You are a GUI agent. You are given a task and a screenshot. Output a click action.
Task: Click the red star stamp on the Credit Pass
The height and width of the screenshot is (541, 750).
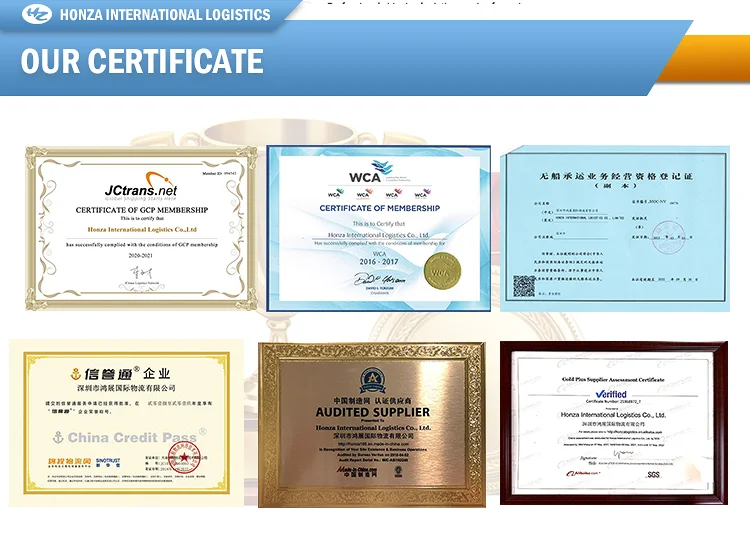click(x=184, y=456)
